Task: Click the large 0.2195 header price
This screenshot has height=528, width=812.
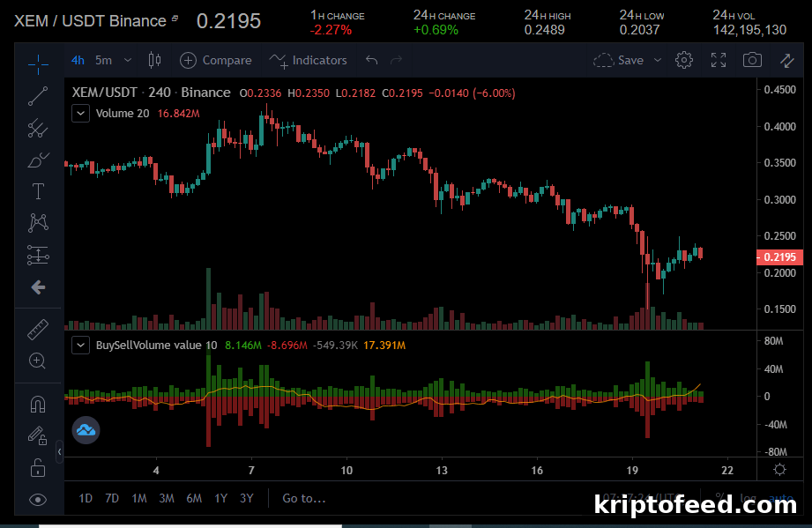Action: [228, 21]
